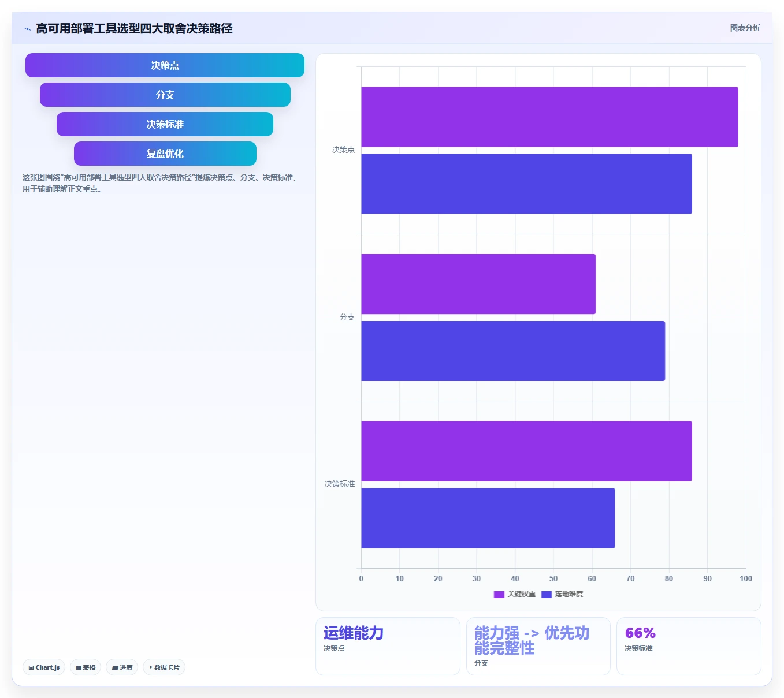Click the 关键权重 legend label

[521, 594]
